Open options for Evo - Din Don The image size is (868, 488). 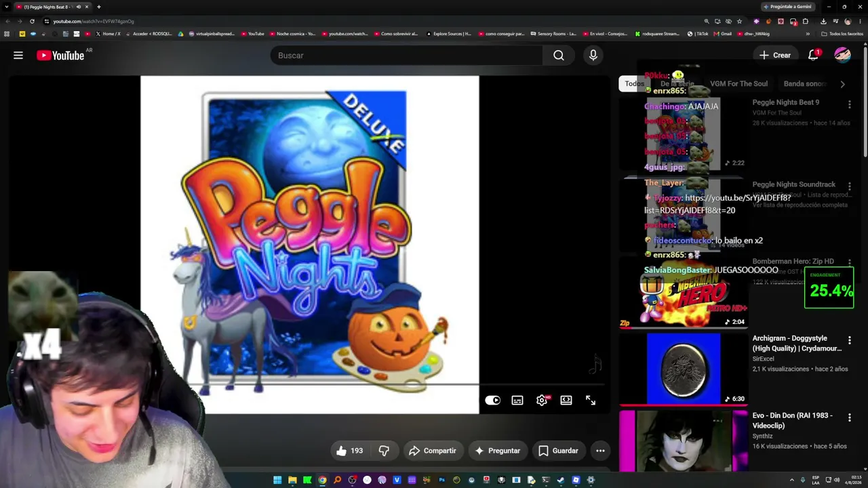coord(849,418)
